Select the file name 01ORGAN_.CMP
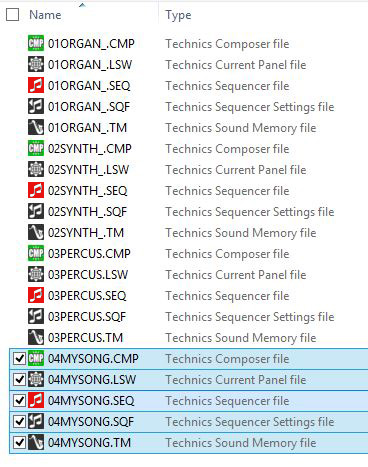 point(91,44)
